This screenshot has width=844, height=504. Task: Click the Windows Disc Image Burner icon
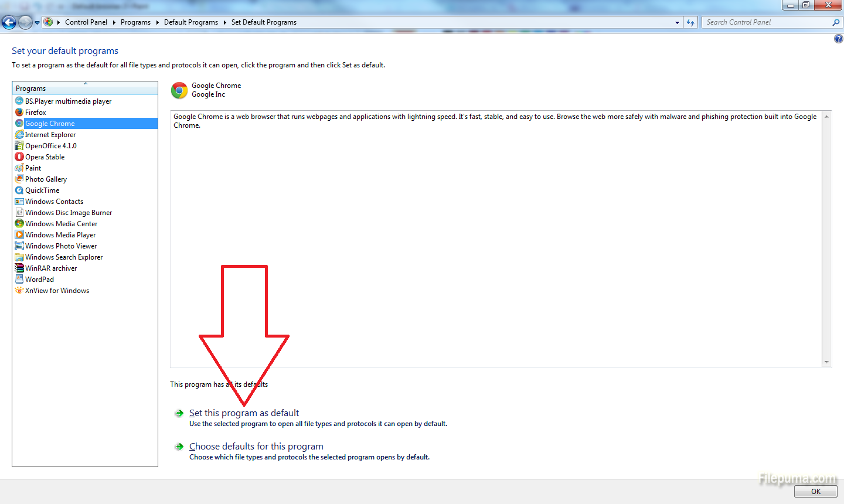[x=19, y=213]
